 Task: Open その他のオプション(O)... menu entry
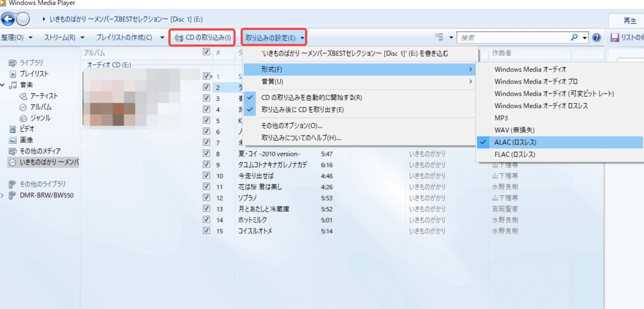pyautogui.click(x=359, y=126)
